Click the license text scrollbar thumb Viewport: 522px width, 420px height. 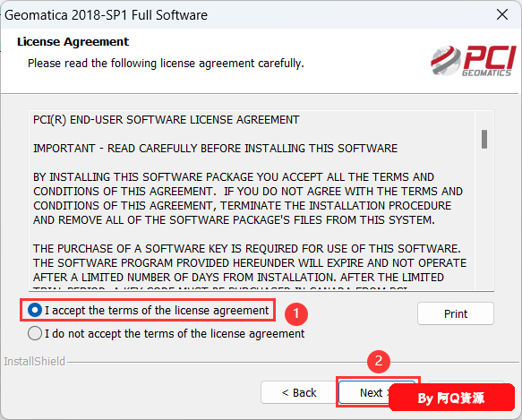[484, 139]
